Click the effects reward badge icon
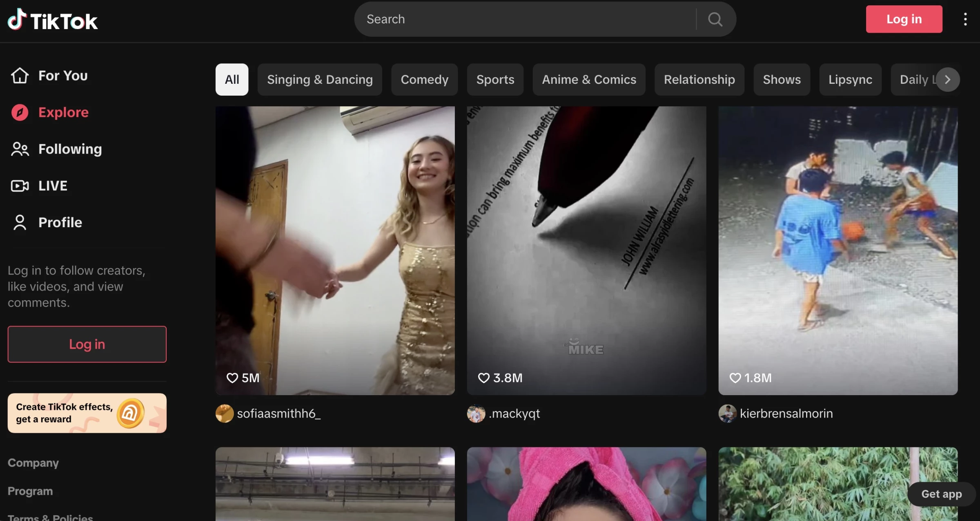980x521 pixels. pos(130,413)
